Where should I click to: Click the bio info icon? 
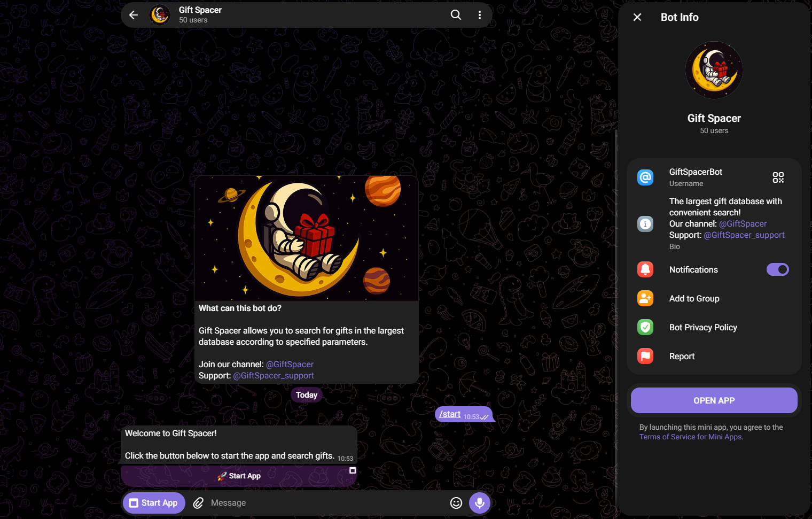645,224
